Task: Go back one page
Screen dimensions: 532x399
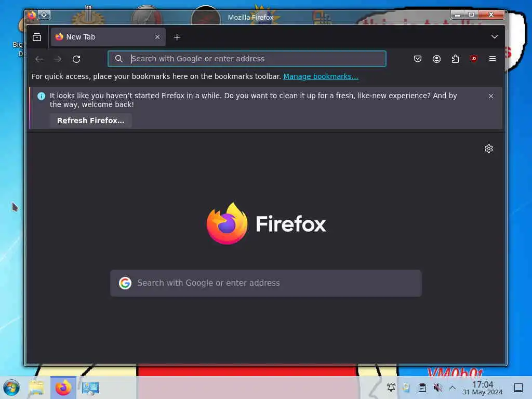Action: pyautogui.click(x=39, y=59)
